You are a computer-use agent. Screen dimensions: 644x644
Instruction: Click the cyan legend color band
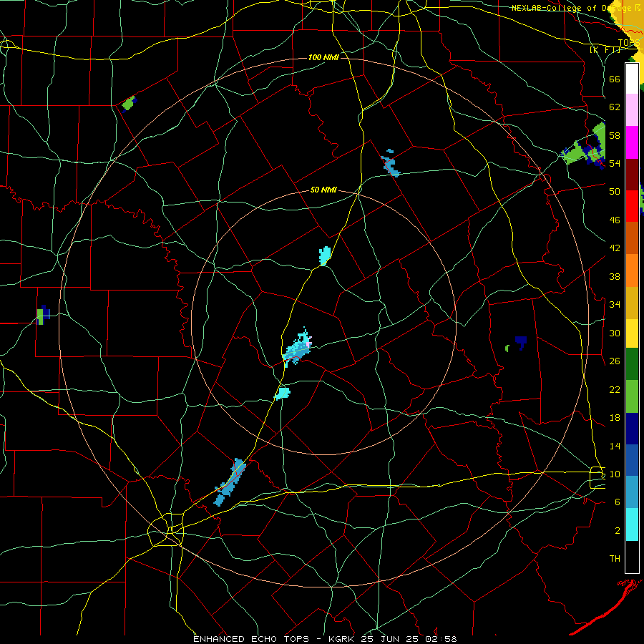click(x=632, y=525)
